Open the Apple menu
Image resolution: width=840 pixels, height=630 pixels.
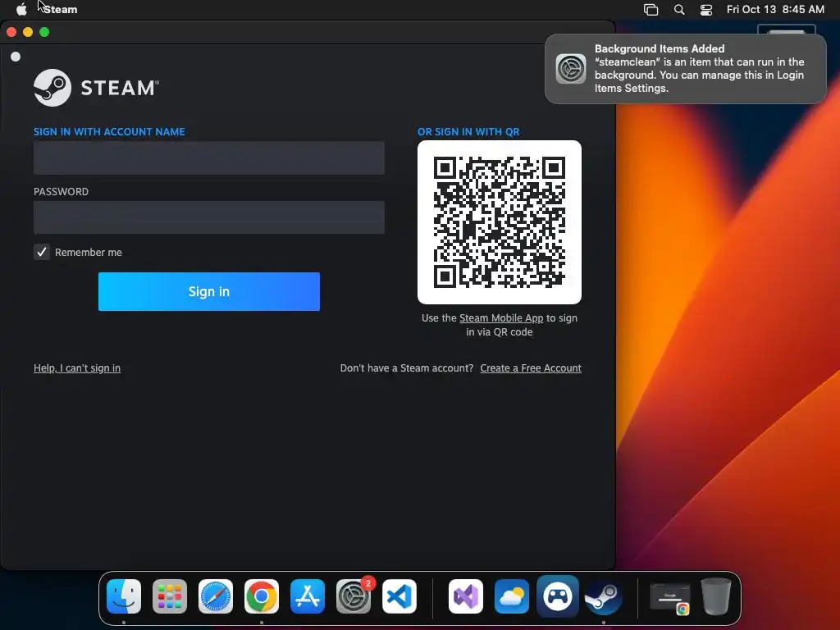tap(21, 9)
